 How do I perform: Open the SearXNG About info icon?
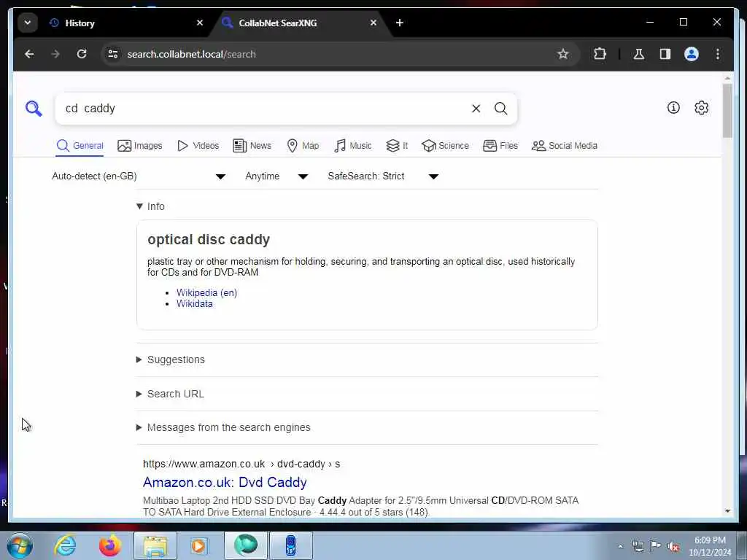point(673,108)
